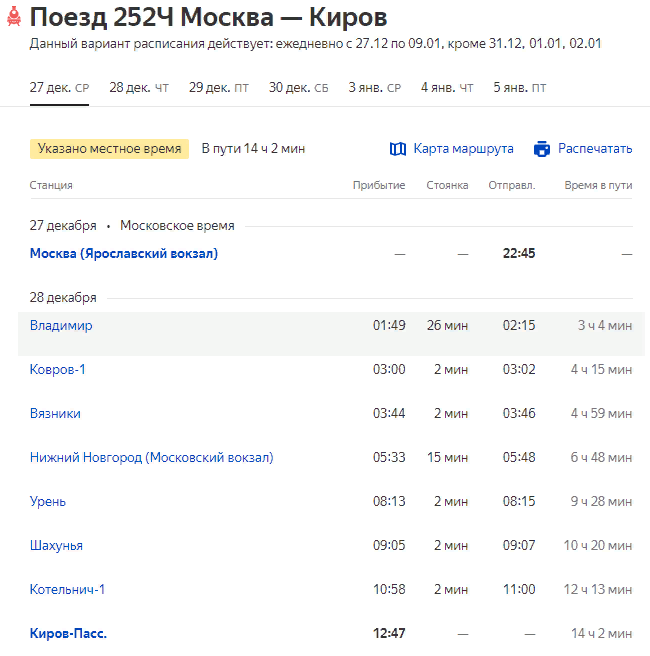
Task: Open Нижний Новгород (Московский вокзал) link
Action: pyautogui.click(x=151, y=458)
